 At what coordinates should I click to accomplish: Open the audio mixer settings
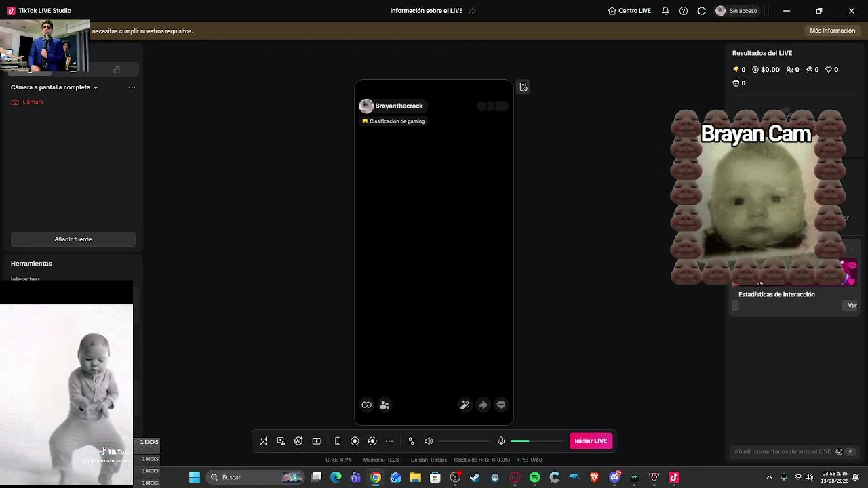pos(411,441)
